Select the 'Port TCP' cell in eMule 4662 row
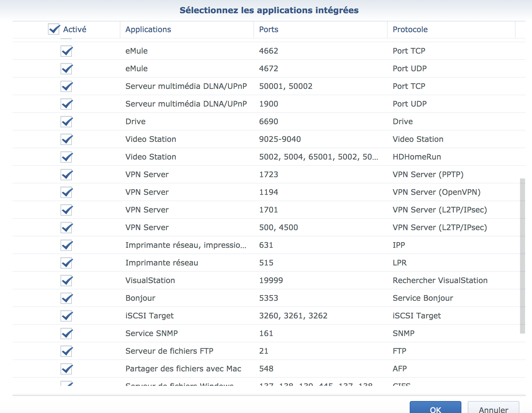532x413 pixels. (409, 51)
